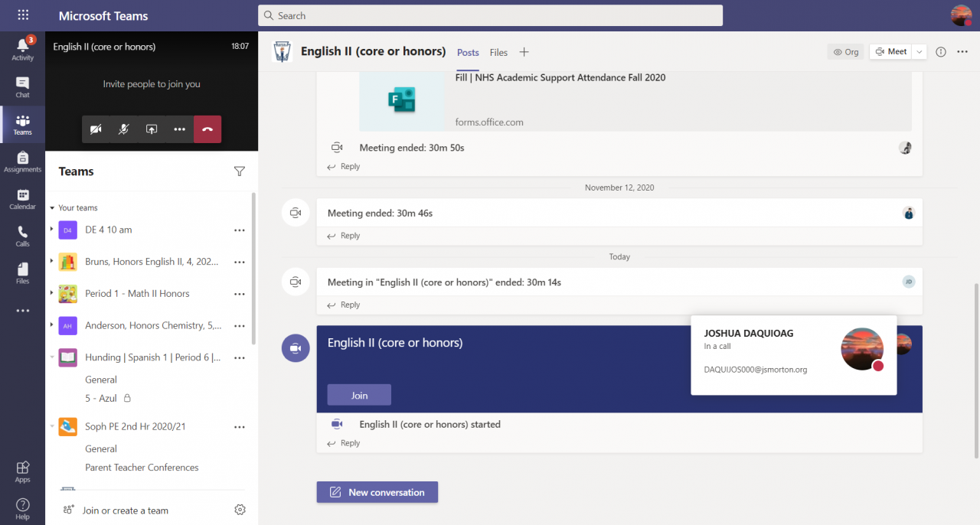Open Help in the sidebar
980x525 pixels.
pyautogui.click(x=22, y=508)
